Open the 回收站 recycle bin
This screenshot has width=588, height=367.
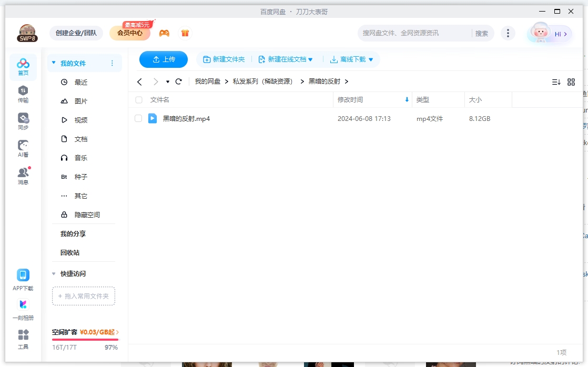(x=70, y=252)
